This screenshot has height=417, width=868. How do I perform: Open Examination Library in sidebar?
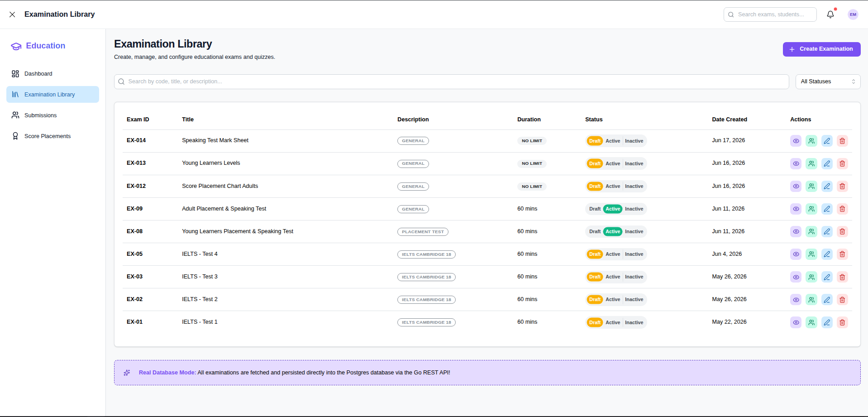(x=52, y=95)
